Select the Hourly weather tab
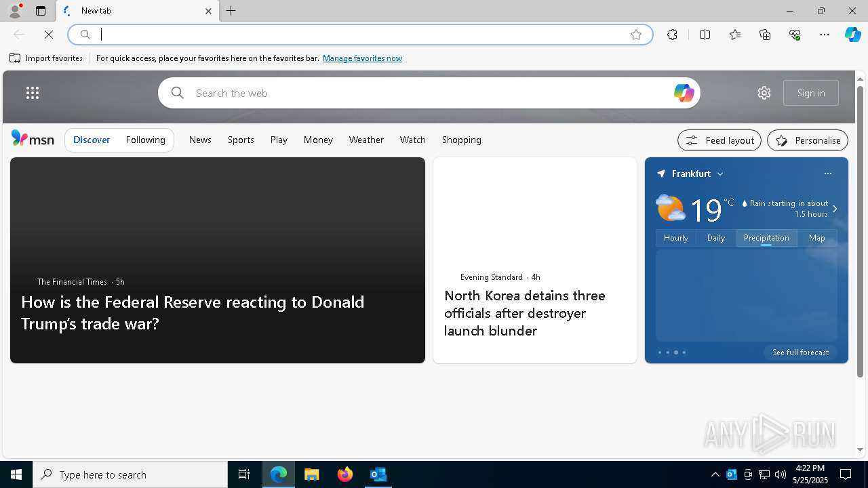The width and height of the screenshot is (868, 488). [x=675, y=238]
